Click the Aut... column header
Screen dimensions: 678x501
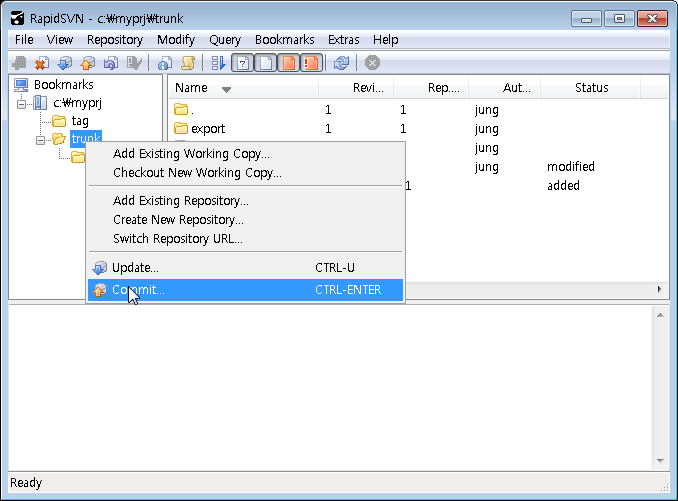tap(505, 88)
